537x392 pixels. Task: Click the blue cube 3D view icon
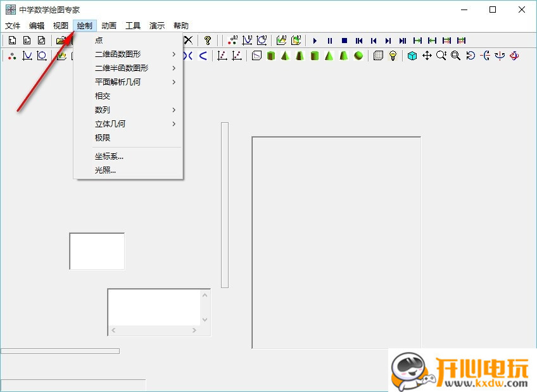pyautogui.click(x=412, y=55)
